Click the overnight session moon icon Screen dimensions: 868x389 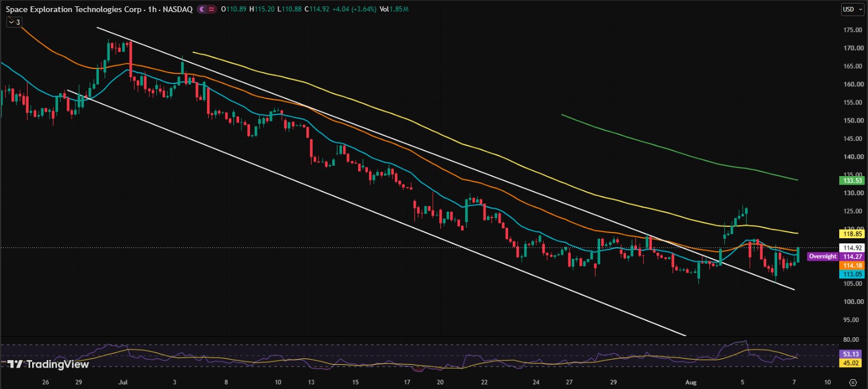tap(202, 9)
